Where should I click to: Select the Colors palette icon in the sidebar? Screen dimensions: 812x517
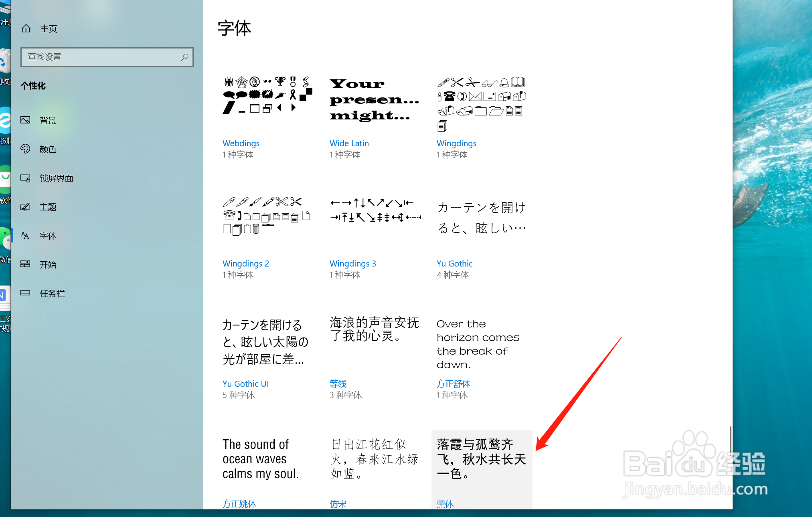[25, 149]
